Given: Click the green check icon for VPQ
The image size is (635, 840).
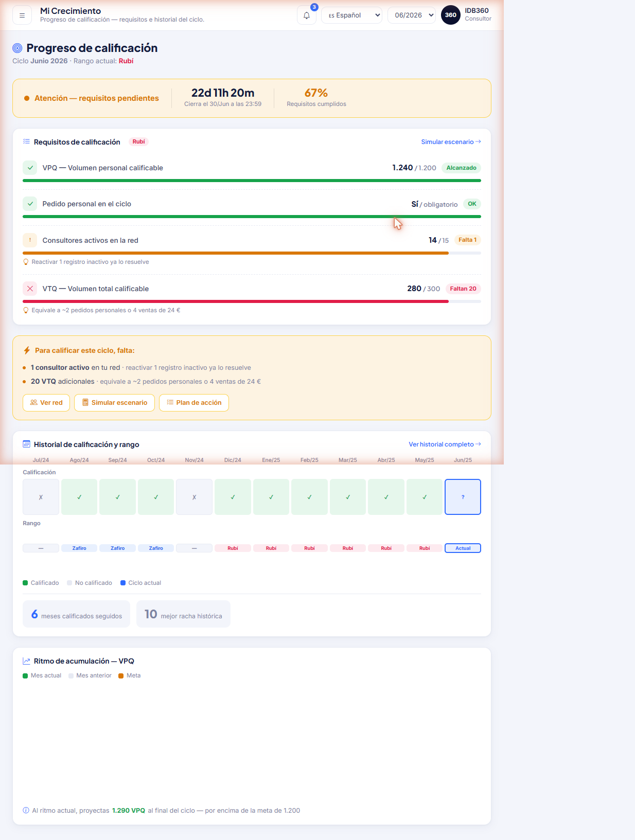Looking at the screenshot, I should click(30, 168).
